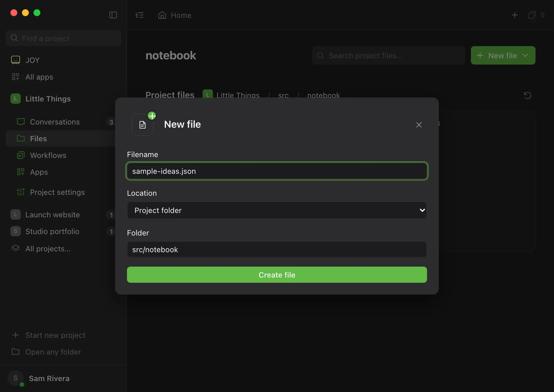Click the Studio portfolio badge 1

click(x=111, y=231)
